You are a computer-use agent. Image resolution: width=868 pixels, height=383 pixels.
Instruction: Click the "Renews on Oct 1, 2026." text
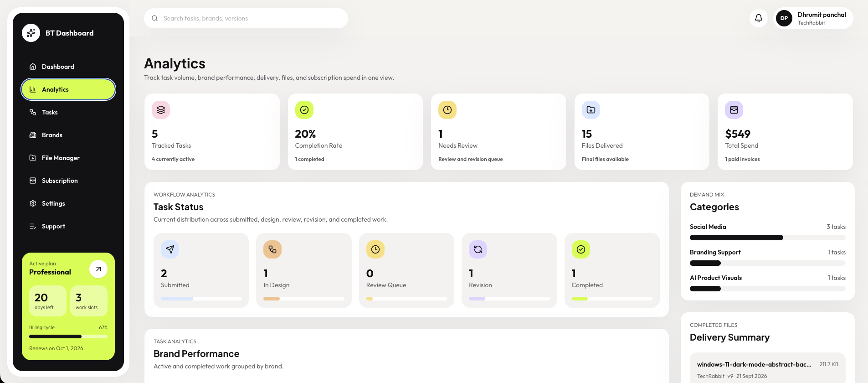57,348
